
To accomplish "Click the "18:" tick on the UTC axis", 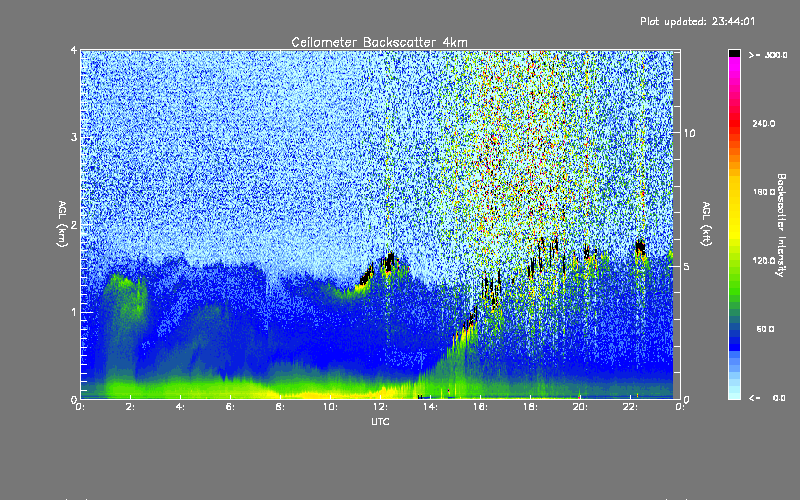I will pyautogui.click(x=530, y=407).
